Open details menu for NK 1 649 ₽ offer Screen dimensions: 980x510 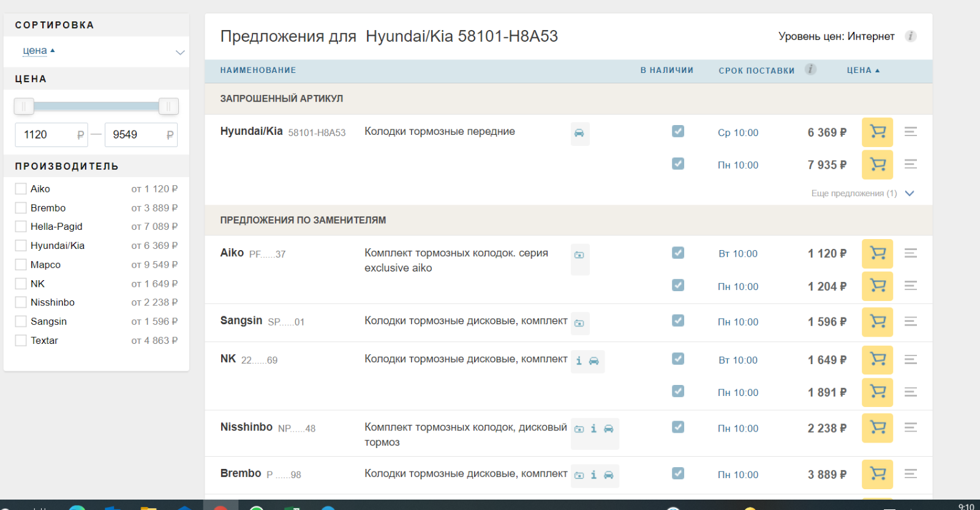coord(911,360)
